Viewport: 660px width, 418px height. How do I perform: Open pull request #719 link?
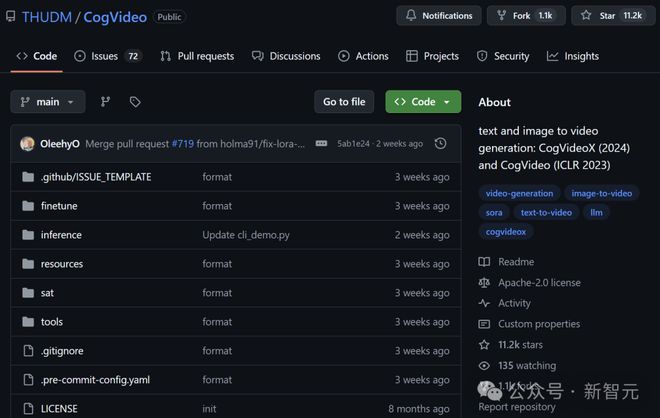pyautogui.click(x=182, y=144)
